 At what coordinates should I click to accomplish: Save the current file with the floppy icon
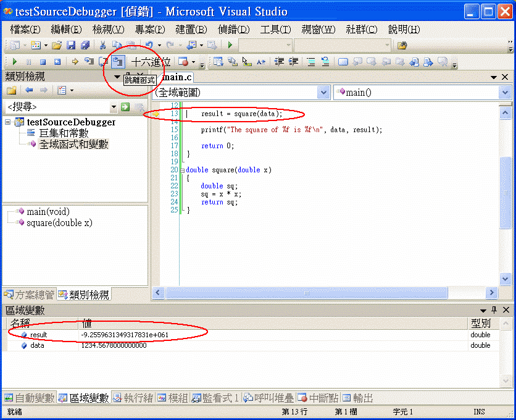point(71,45)
